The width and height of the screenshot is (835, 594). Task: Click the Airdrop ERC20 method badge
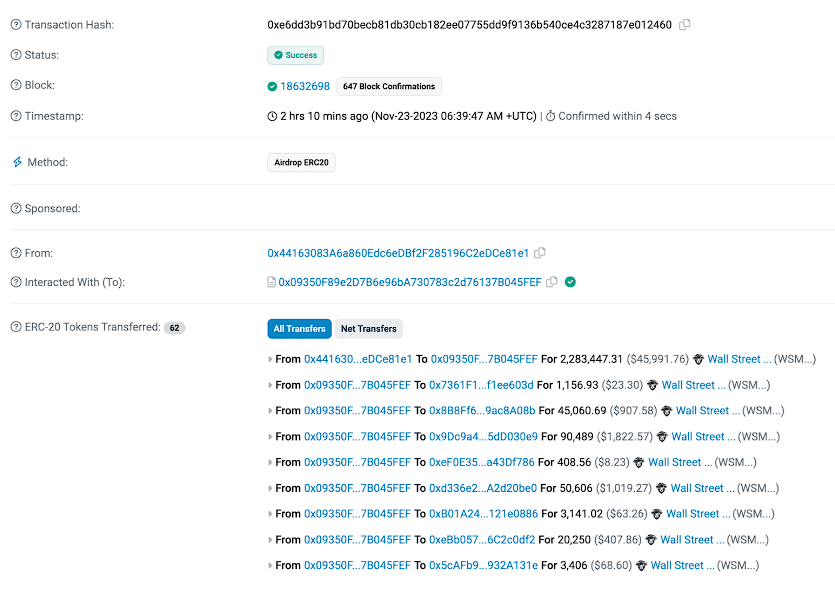tap(301, 162)
